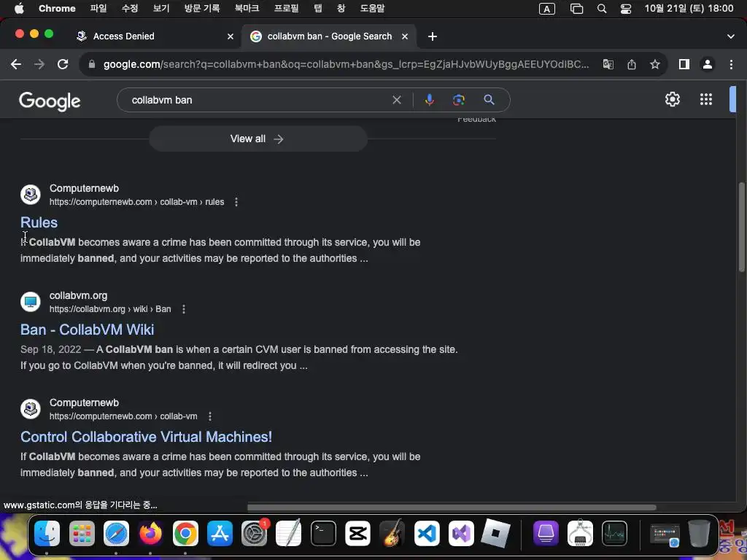Open the 파일 menu in the menu bar
Viewport: 747px width, 560px height.
(98, 8)
